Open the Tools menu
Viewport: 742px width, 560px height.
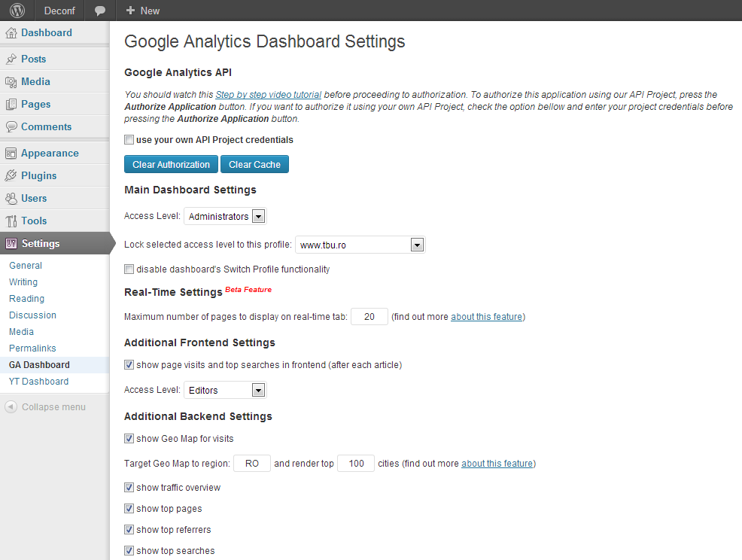[34, 221]
